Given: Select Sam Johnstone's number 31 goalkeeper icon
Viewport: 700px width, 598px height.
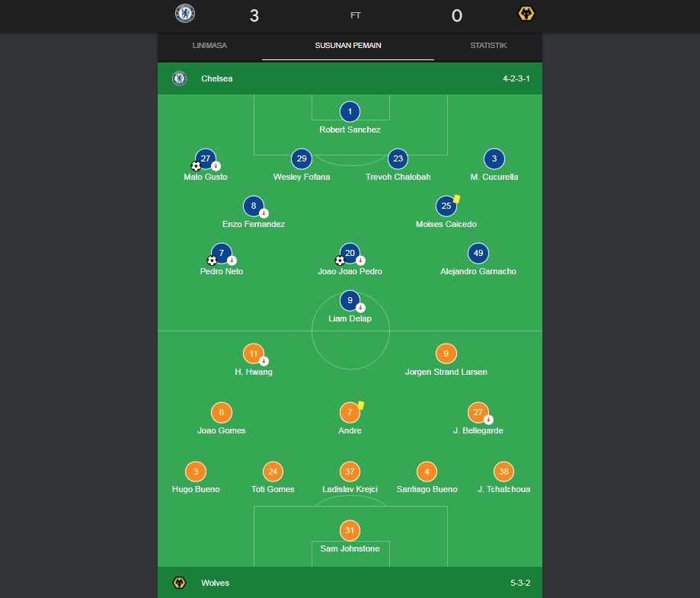Looking at the screenshot, I should coord(350,530).
